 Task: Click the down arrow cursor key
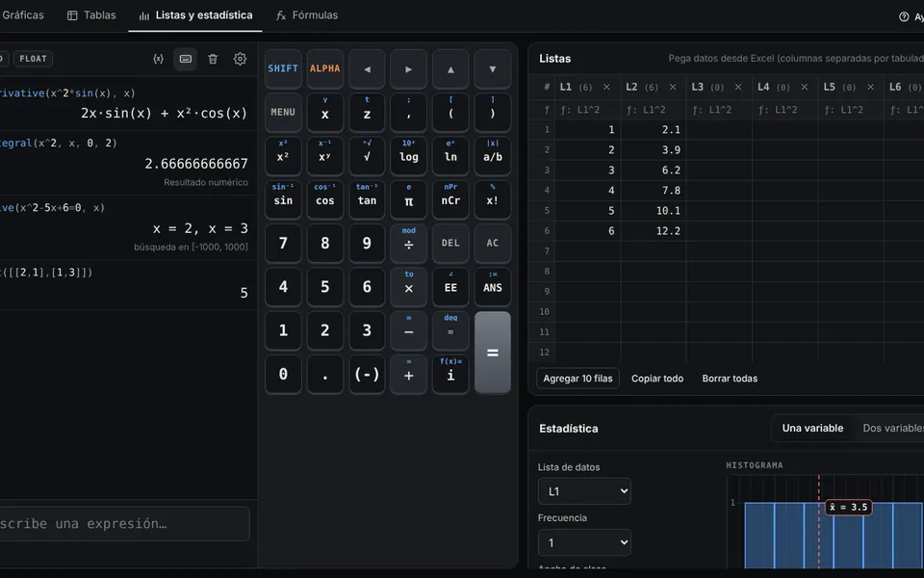(x=493, y=69)
